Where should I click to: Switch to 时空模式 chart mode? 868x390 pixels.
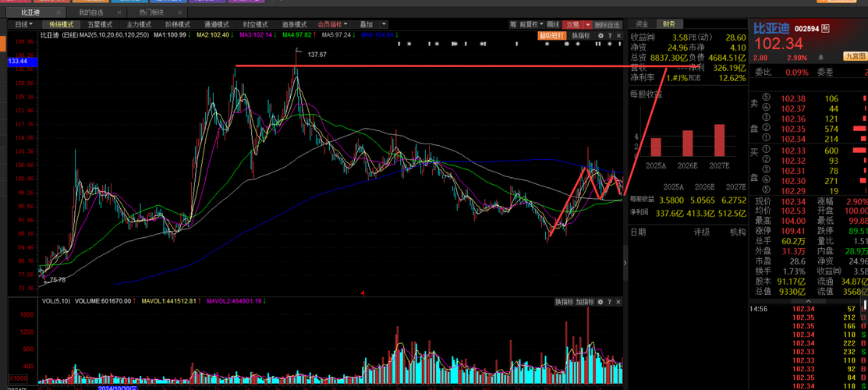coord(255,24)
